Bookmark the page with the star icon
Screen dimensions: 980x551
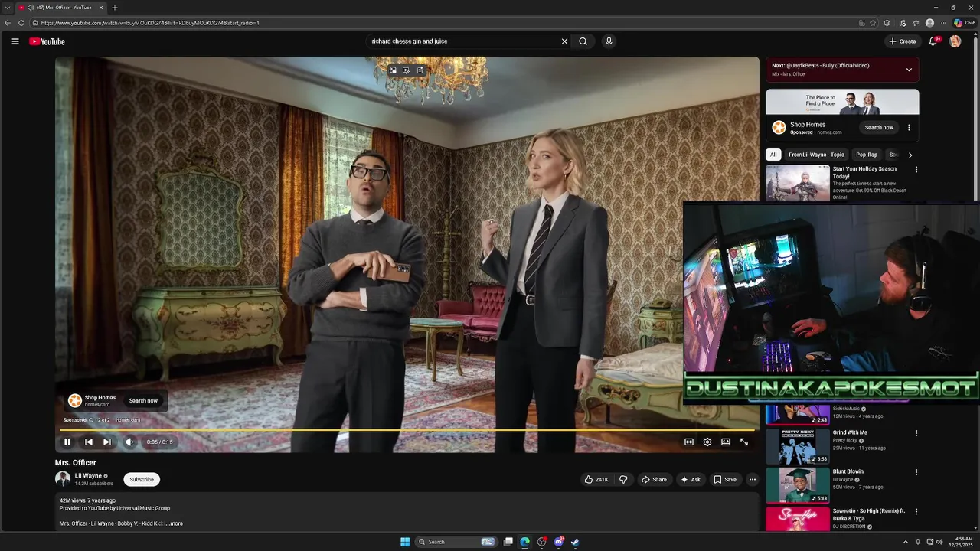pyautogui.click(x=873, y=23)
